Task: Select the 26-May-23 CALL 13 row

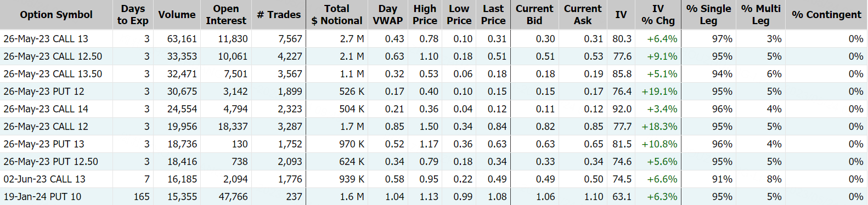Action: click(433, 39)
